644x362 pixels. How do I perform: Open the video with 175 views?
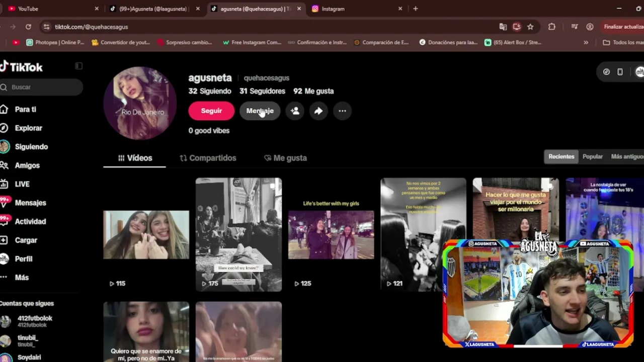pos(238,235)
